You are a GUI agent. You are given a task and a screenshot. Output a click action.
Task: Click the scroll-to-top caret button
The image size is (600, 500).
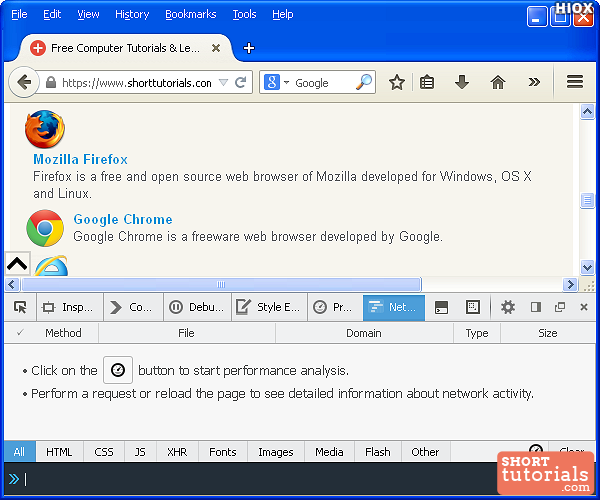(18, 264)
